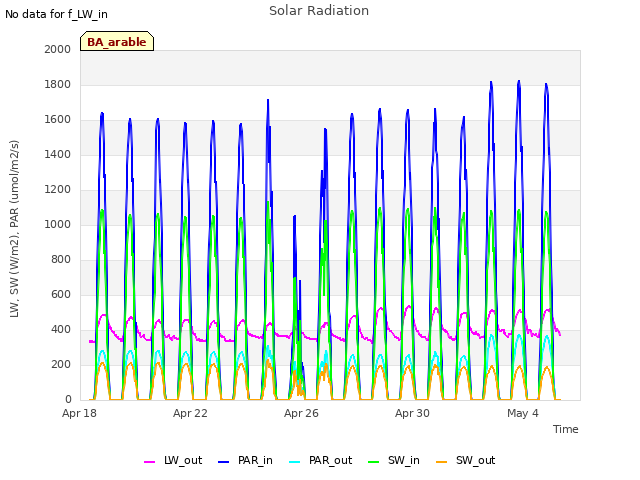Click the 800 y-axis tick label
The width and height of the screenshot is (640, 480).
[x=61, y=259]
